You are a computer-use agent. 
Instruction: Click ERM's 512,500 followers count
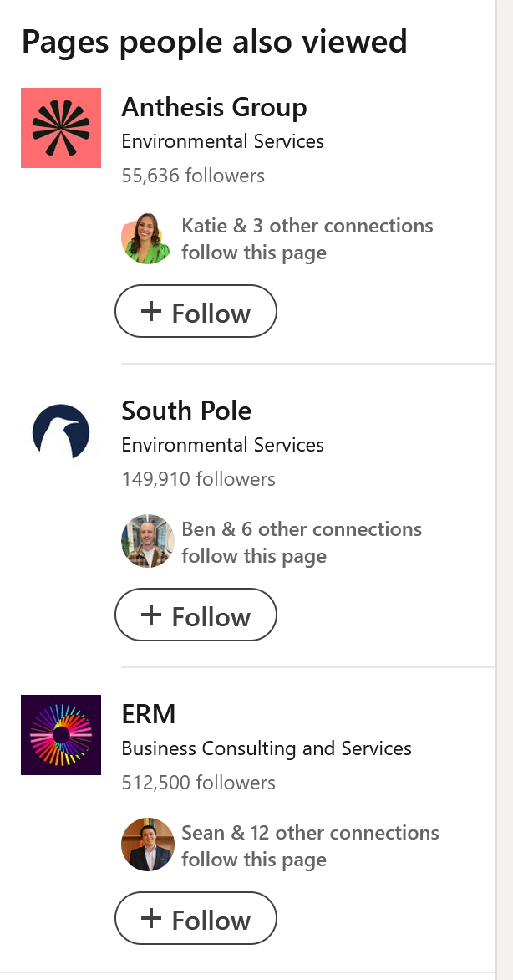pyautogui.click(x=198, y=783)
